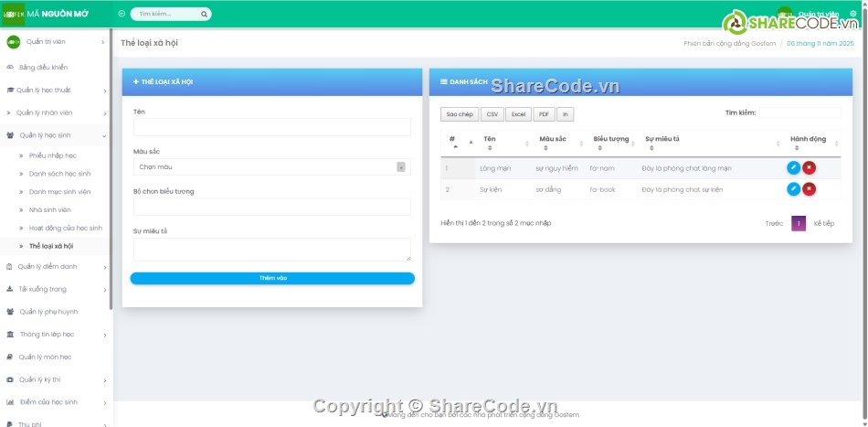The width and height of the screenshot is (868, 427).
Task: Click the Gosfem logo in the header
Action: [x=13, y=14]
